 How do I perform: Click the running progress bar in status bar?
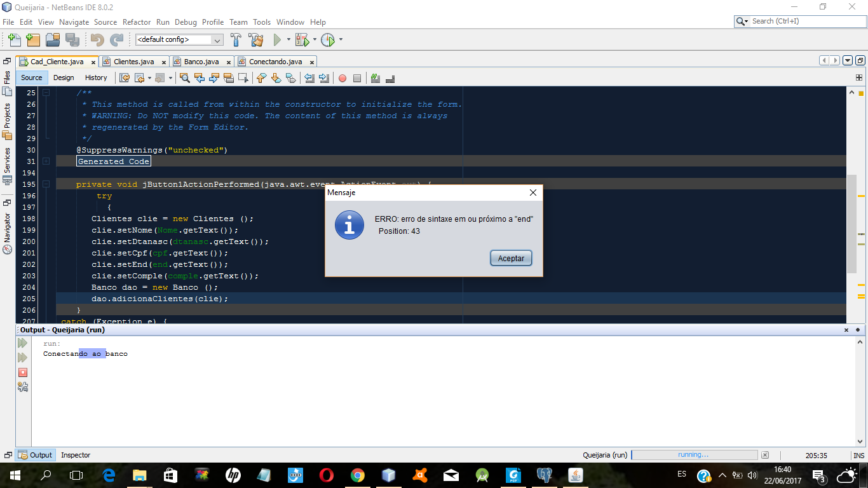pos(694,455)
